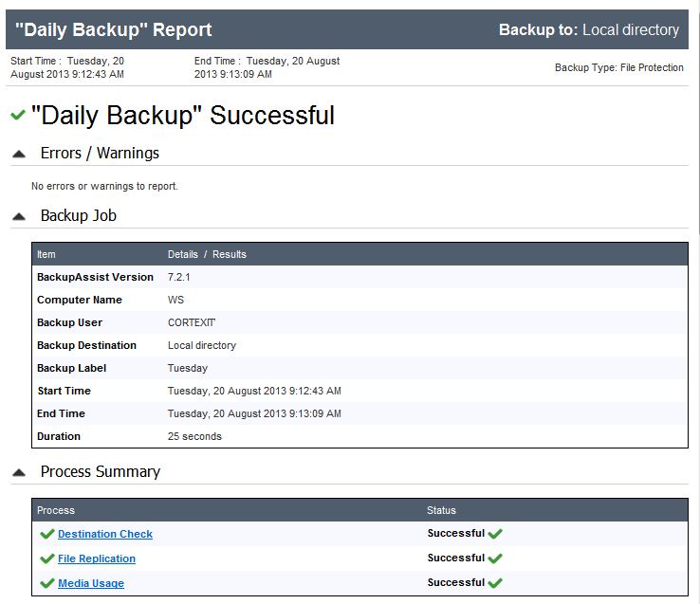Click the Backup Label row label
700x604 pixels.
coord(71,368)
